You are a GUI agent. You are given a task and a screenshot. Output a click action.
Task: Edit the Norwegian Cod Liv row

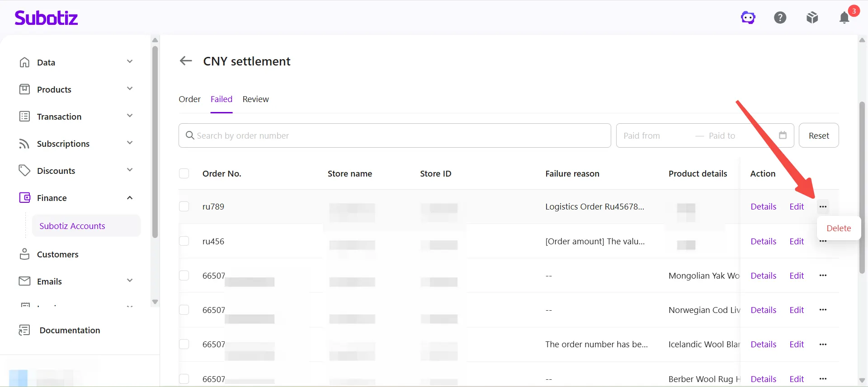coord(797,310)
